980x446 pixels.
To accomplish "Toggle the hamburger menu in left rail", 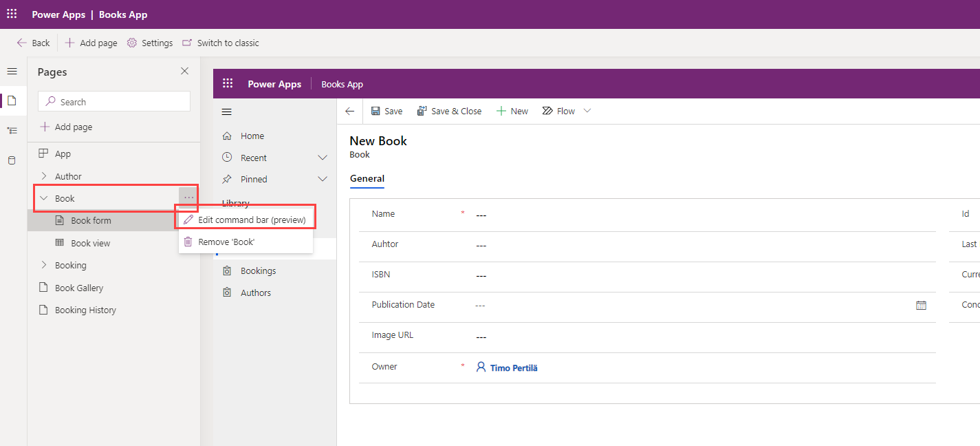I will click(x=12, y=72).
